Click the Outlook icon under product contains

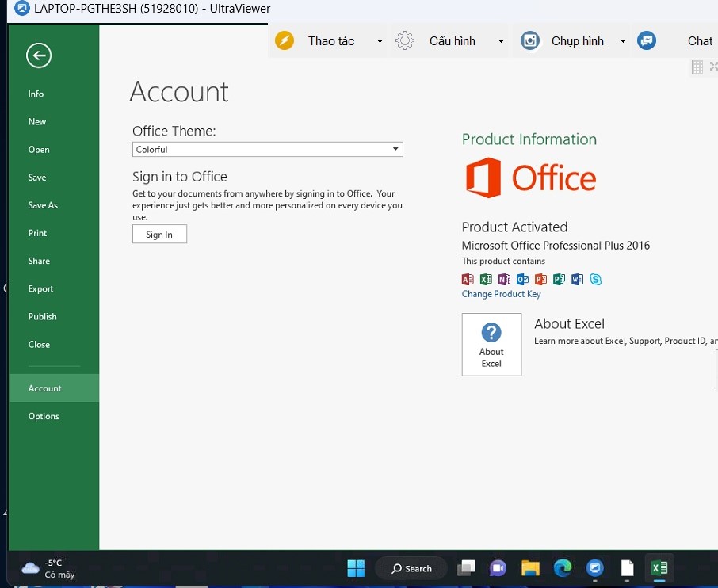(522, 279)
